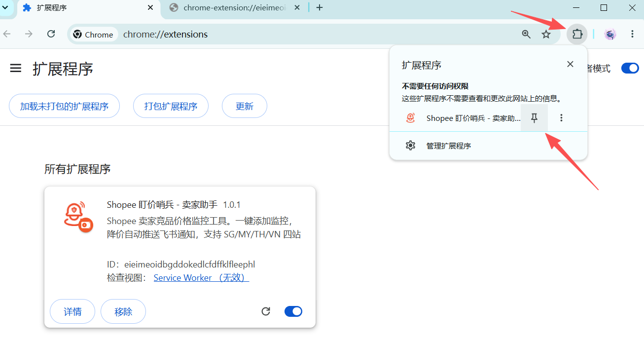Image resolution: width=644 pixels, height=341 pixels.
Task: Click the 移除 button on extension card
Action: pyautogui.click(x=123, y=311)
